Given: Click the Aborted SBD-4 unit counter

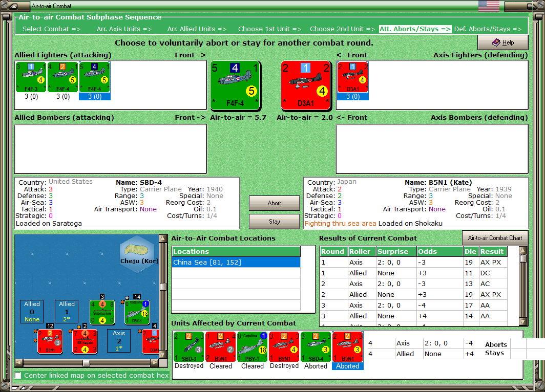Looking at the screenshot, I should (316, 347).
